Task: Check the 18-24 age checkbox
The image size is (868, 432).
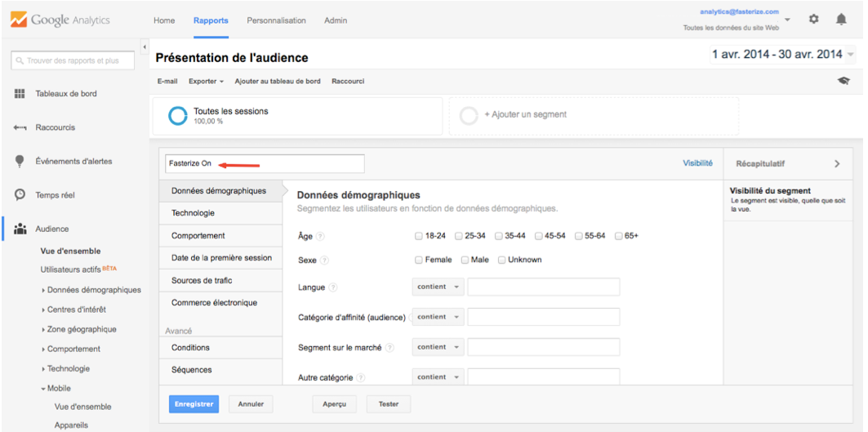Action: 419,236
